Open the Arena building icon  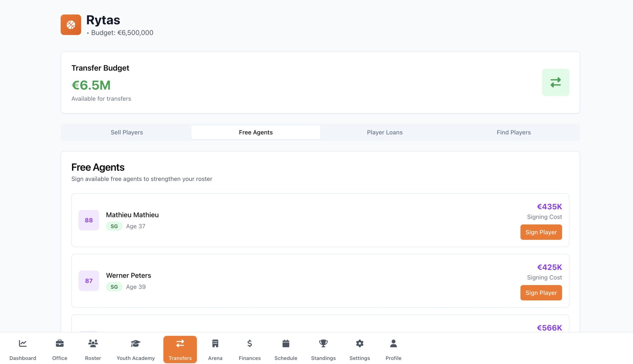[215, 343]
